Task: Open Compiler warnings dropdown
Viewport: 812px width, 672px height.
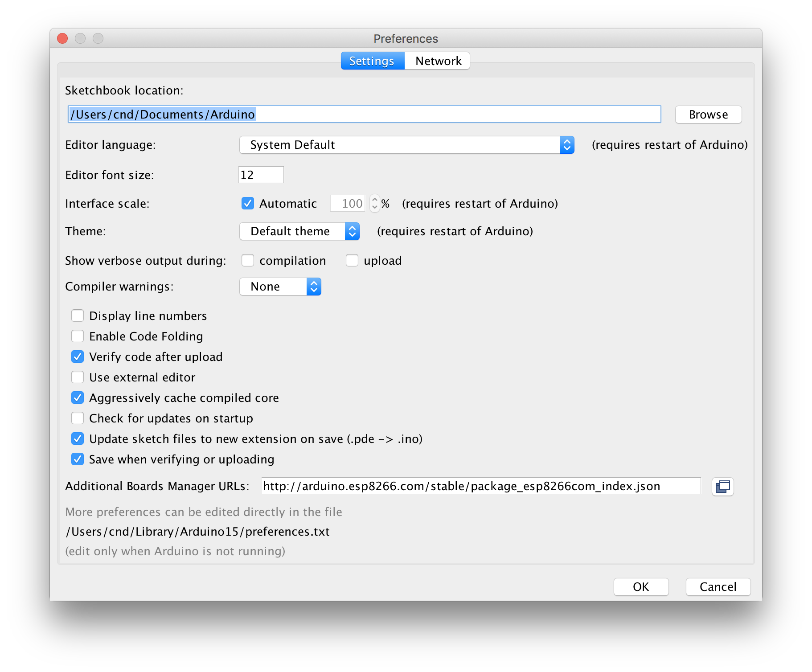Action: [280, 287]
